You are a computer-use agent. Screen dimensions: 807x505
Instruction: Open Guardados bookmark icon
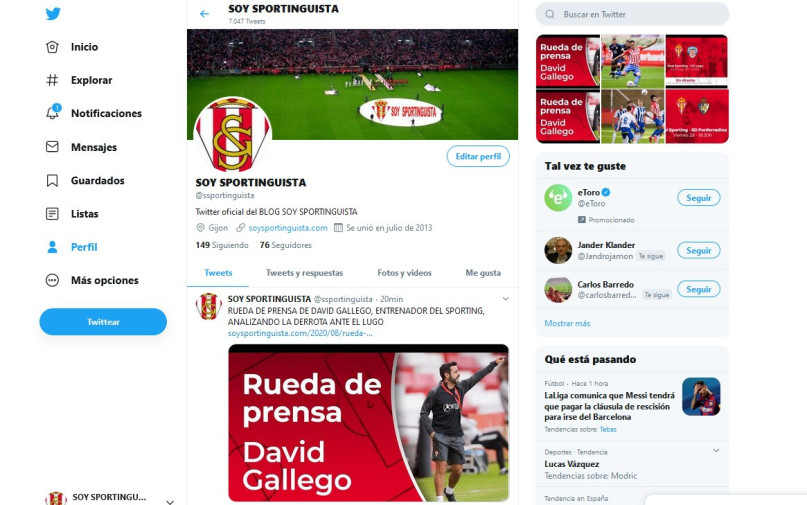52,181
